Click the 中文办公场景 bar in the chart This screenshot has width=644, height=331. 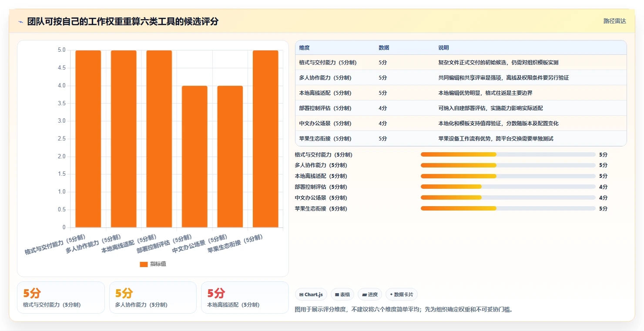click(x=230, y=157)
